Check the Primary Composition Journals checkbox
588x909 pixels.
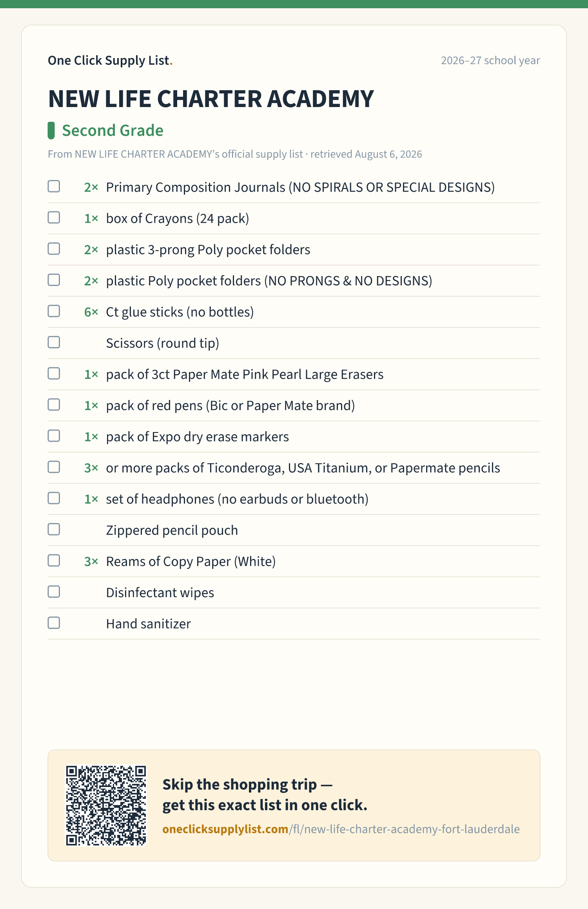point(54,186)
